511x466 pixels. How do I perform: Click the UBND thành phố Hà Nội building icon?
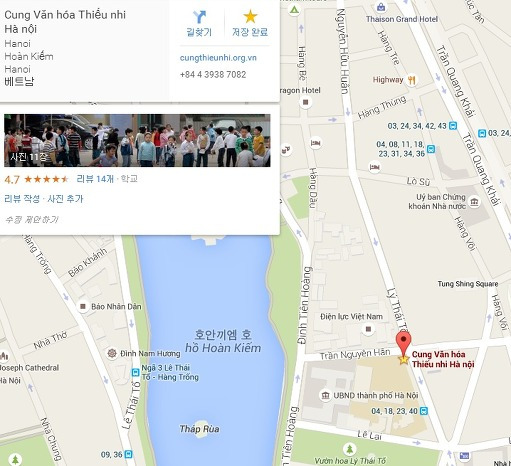pos(325,395)
